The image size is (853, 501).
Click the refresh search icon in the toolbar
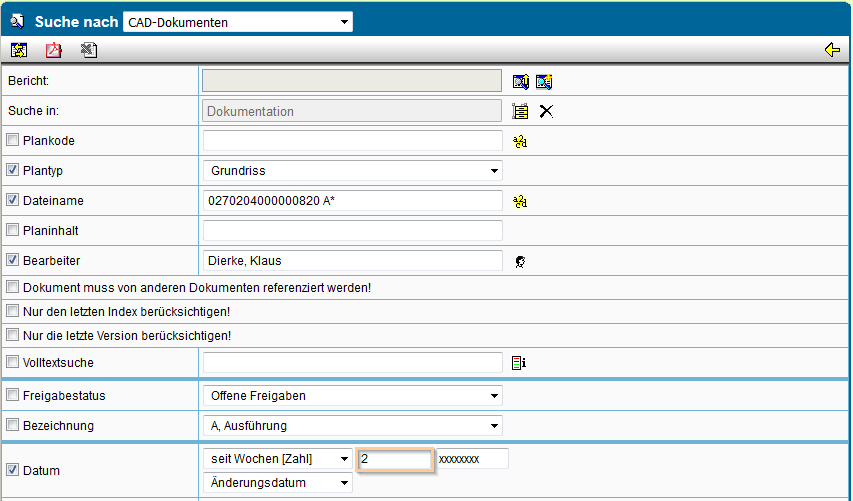[19, 50]
